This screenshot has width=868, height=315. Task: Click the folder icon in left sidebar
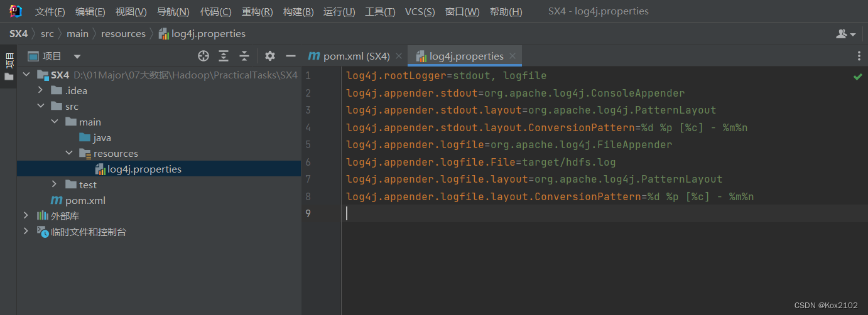pos(9,77)
